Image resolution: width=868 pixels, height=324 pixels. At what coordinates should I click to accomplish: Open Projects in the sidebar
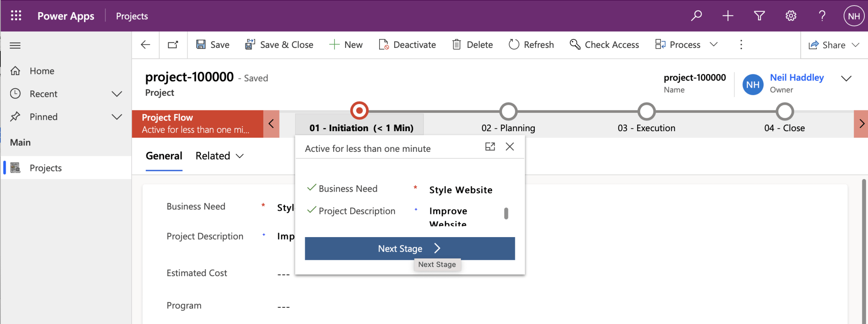pos(46,168)
